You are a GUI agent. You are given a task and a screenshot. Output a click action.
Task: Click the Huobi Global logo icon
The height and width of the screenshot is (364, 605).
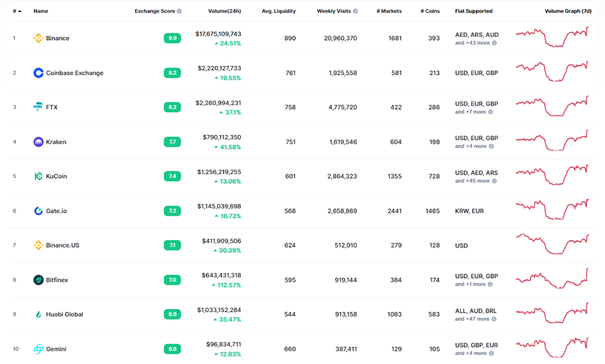pyautogui.click(x=38, y=315)
